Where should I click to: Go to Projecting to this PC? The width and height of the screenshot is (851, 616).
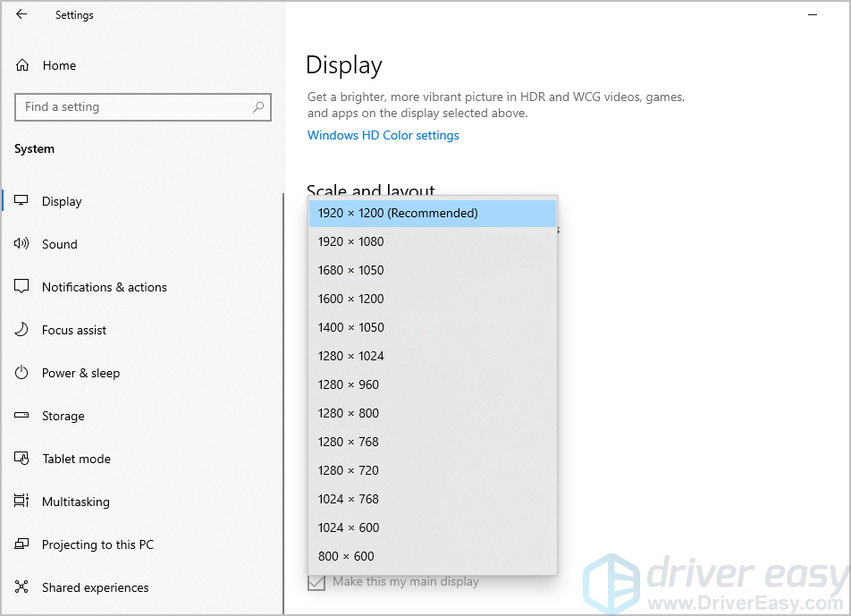[x=97, y=544]
